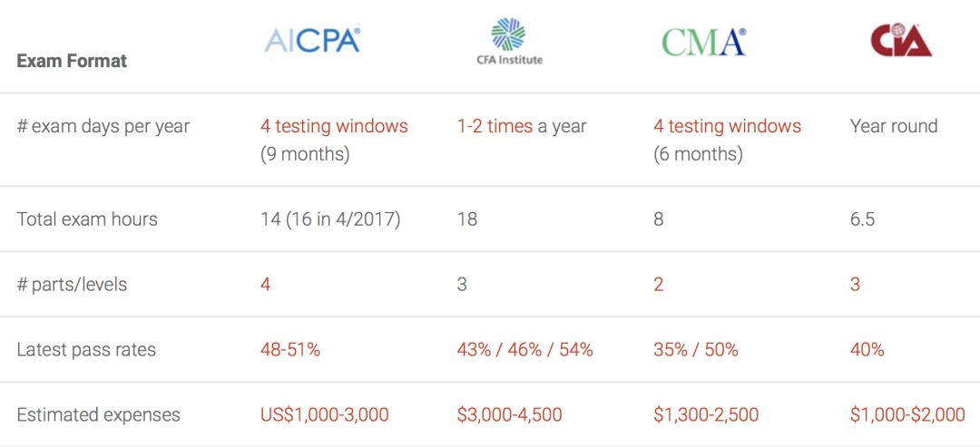Open the '1-2 times' CFA link
980x447 pixels.
[495, 126]
